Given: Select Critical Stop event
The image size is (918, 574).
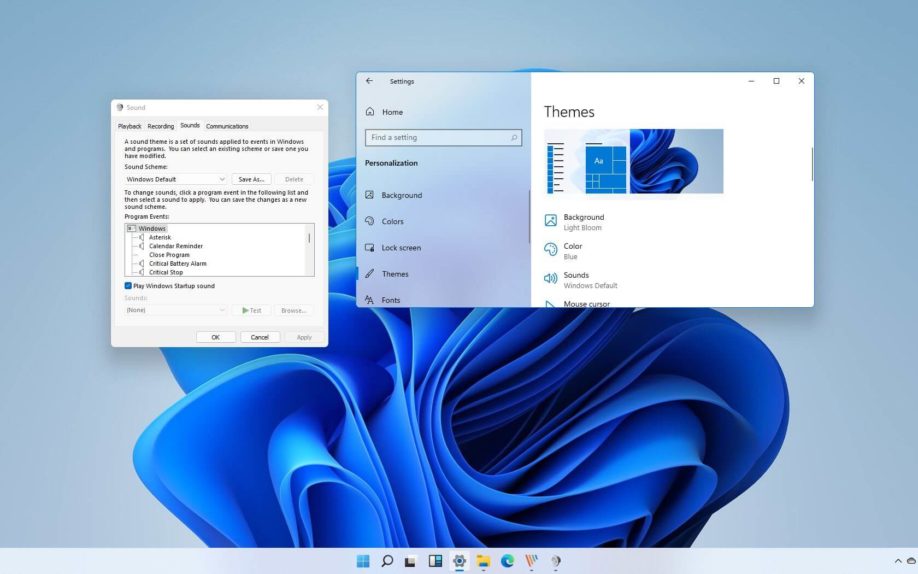Looking at the screenshot, I should (166, 272).
